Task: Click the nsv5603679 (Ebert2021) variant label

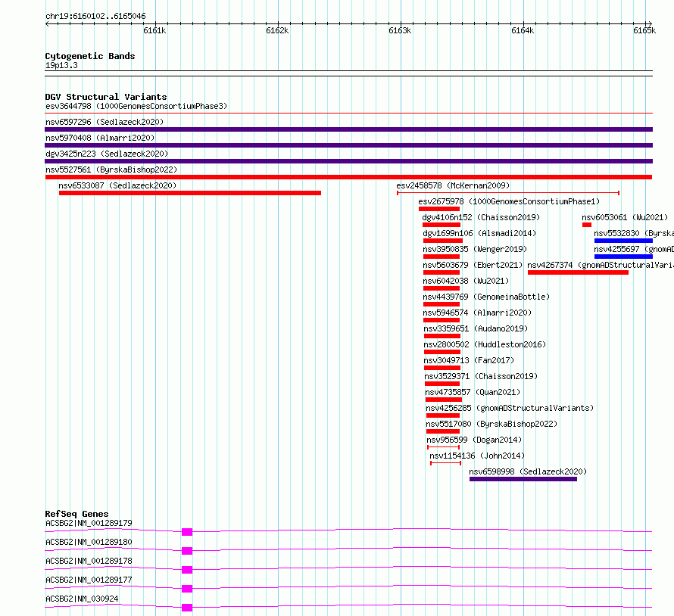Action: [473, 265]
